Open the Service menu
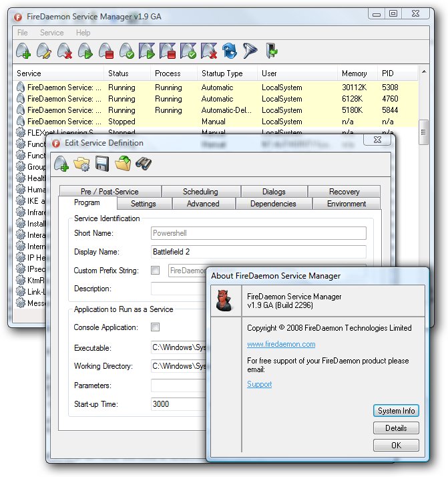Screen dimensions: 448x477 pyautogui.click(x=51, y=33)
